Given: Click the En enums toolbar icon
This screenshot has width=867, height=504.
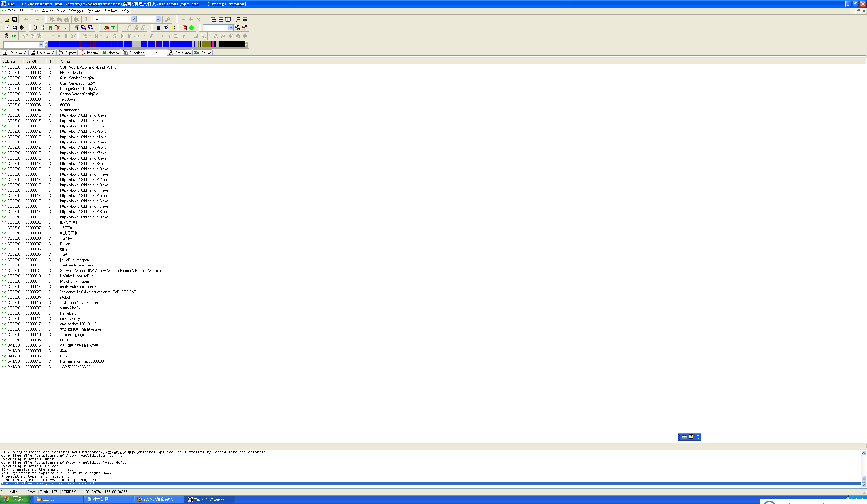Looking at the screenshot, I should (x=14, y=36).
